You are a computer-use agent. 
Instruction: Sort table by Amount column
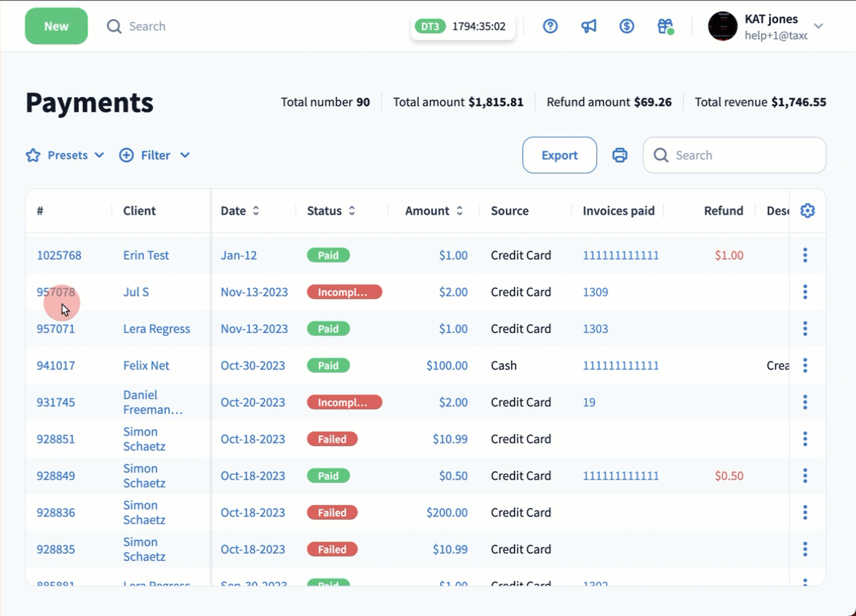coord(435,211)
